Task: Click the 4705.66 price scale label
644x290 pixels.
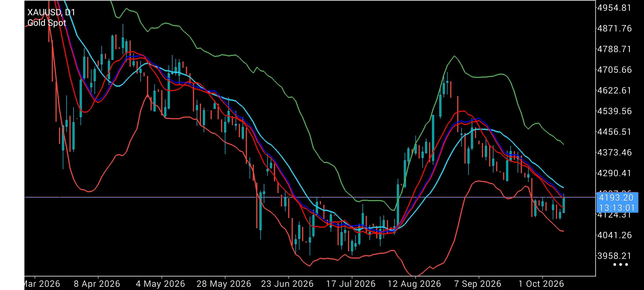Action: (x=614, y=70)
